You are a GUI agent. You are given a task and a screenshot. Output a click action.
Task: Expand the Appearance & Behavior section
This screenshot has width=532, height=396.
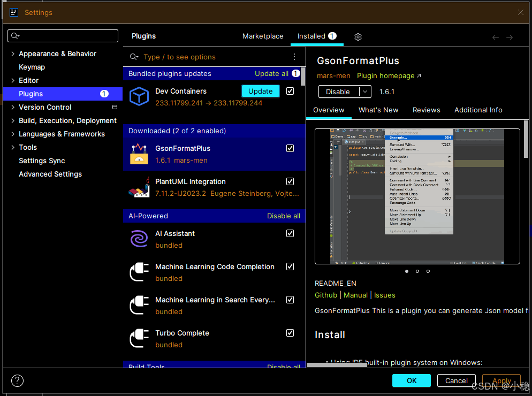[x=13, y=54]
